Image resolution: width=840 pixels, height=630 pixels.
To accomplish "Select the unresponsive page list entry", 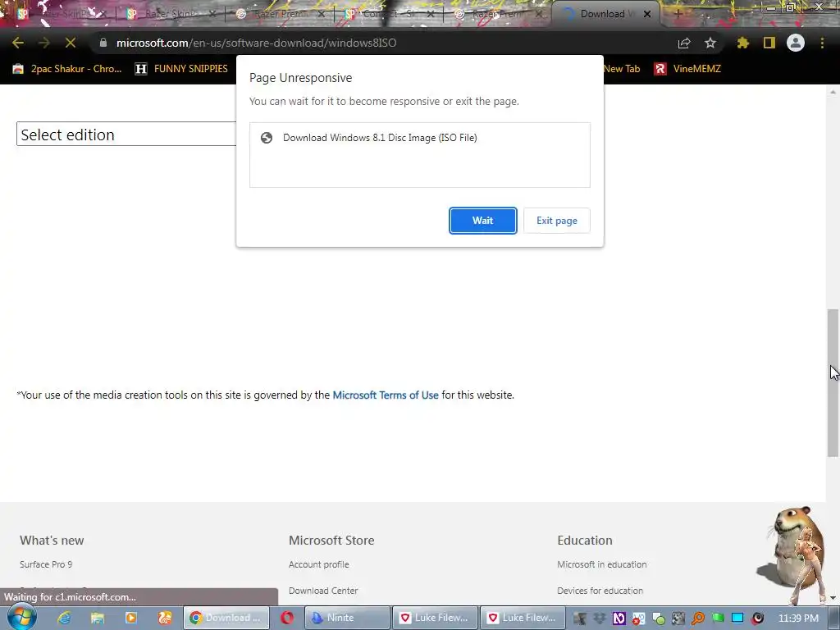I will click(x=419, y=138).
